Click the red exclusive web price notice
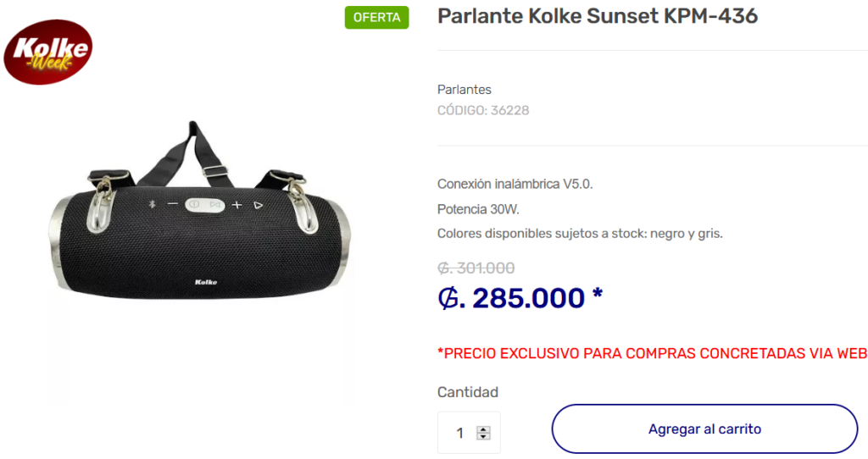868x459 pixels. [652, 353]
